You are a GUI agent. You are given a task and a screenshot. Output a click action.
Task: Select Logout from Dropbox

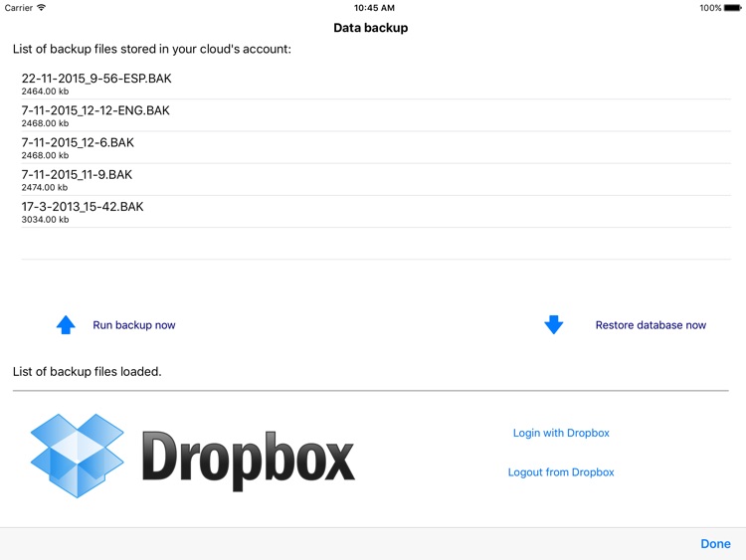click(x=561, y=472)
